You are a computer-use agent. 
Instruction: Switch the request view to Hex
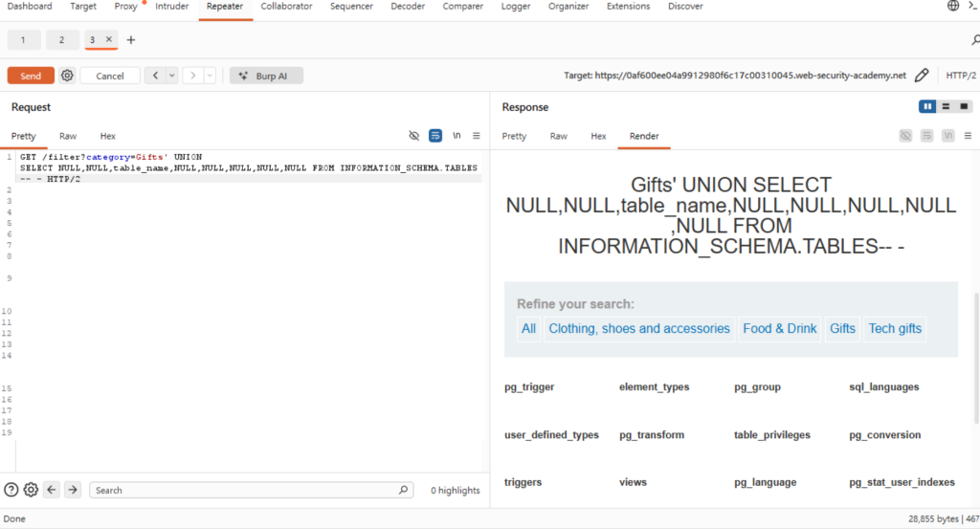107,136
